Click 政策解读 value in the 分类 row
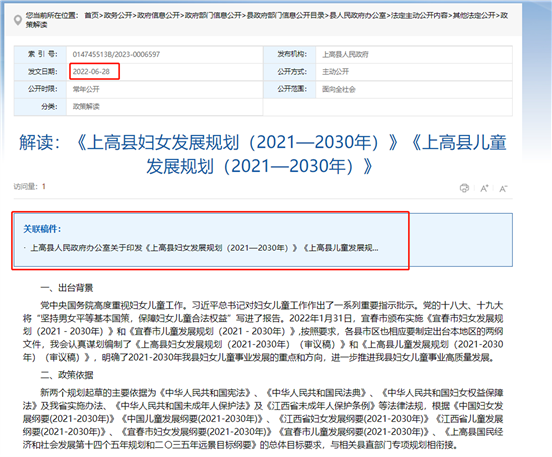 click(x=86, y=106)
